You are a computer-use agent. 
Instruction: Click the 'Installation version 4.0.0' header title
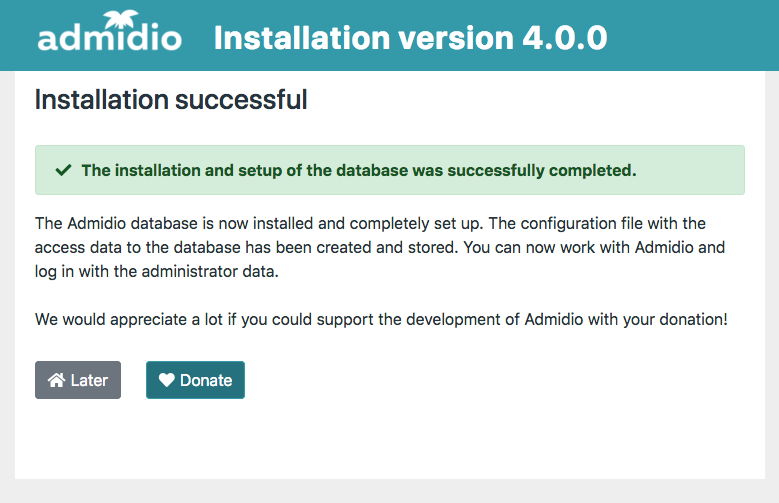pos(410,37)
